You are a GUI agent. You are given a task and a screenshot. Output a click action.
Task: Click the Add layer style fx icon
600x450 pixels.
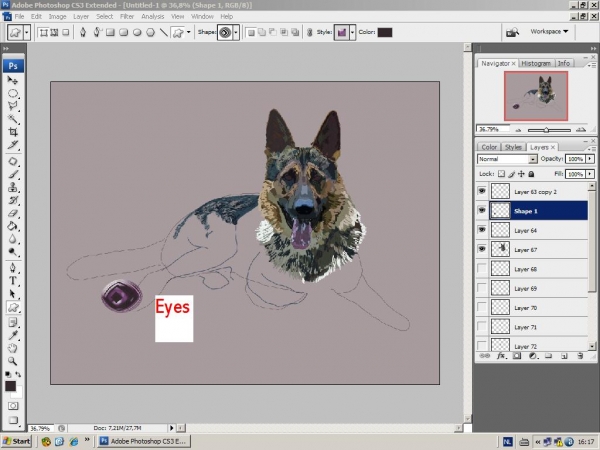click(x=501, y=356)
